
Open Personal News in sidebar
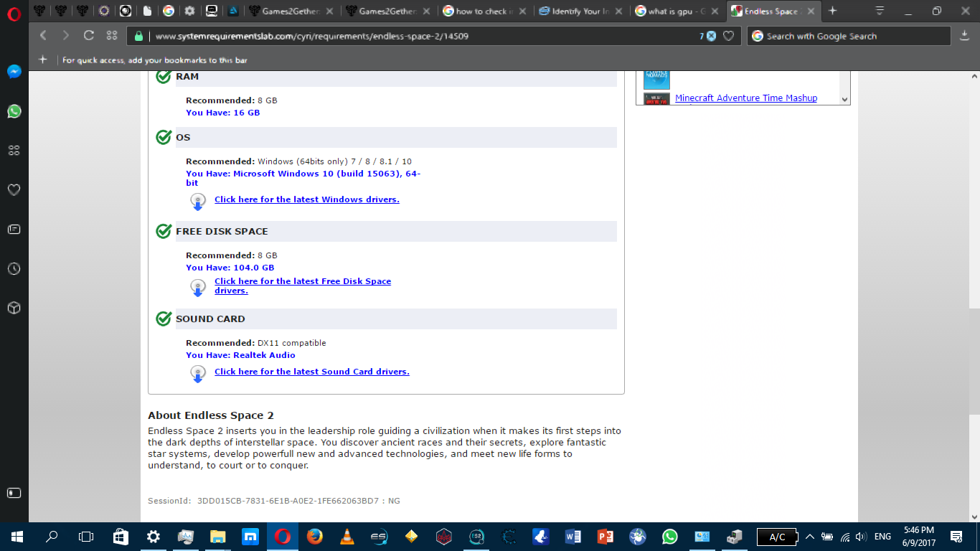(x=14, y=230)
